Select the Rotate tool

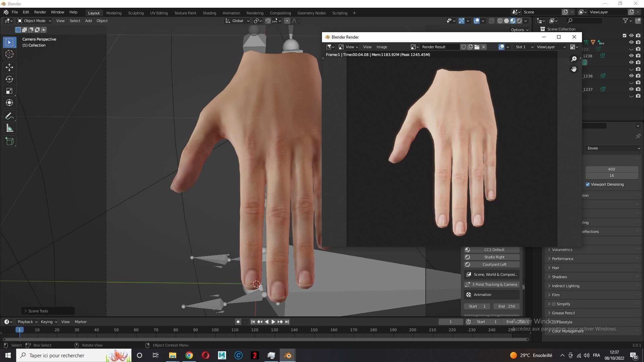pyautogui.click(x=9, y=79)
